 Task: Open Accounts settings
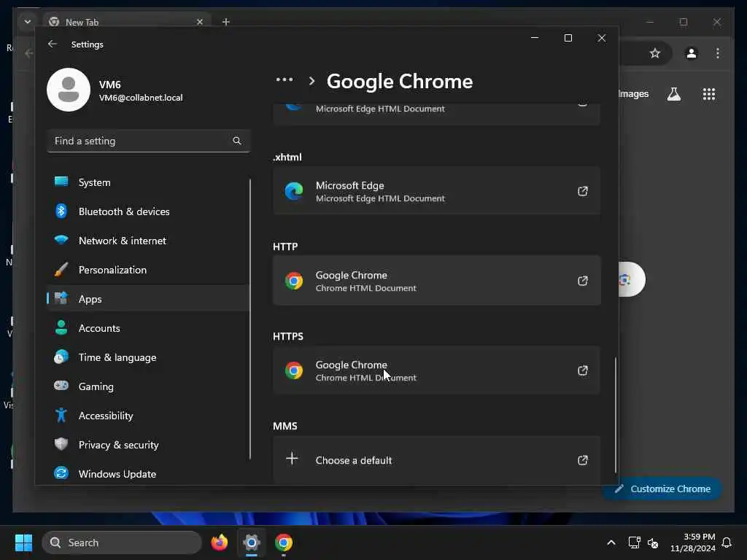[149, 328]
